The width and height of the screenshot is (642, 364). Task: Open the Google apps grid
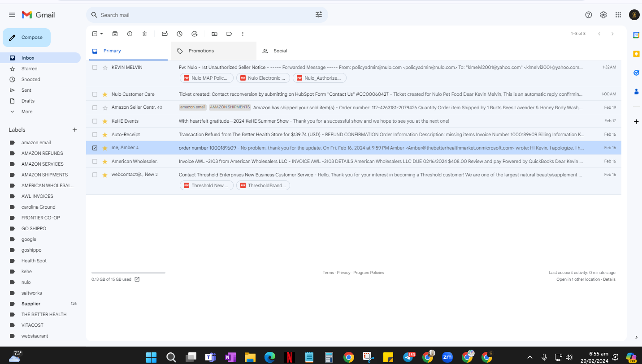[618, 15]
